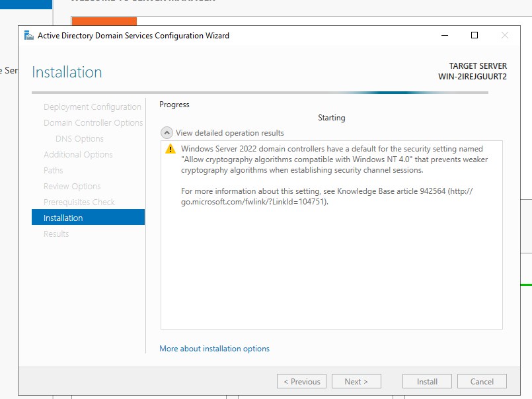This screenshot has width=532, height=399.
Task: Click the 'Starting' progress status text
Action: tap(332, 118)
